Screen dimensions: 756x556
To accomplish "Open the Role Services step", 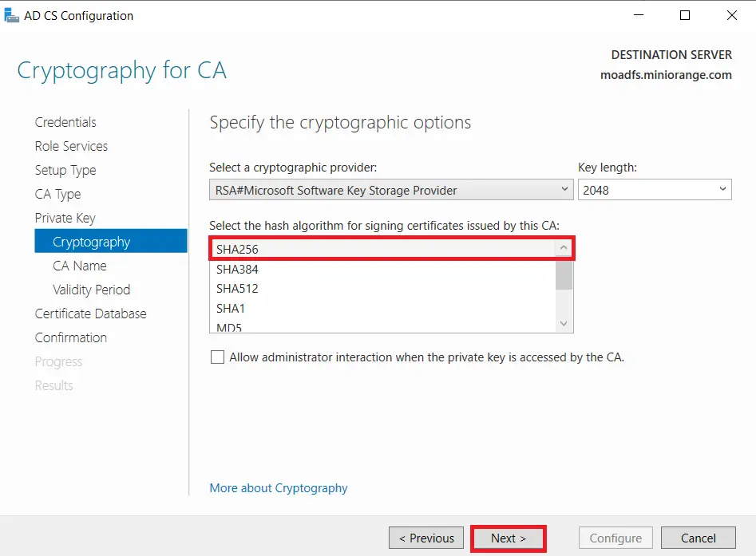I will [71, 146].
